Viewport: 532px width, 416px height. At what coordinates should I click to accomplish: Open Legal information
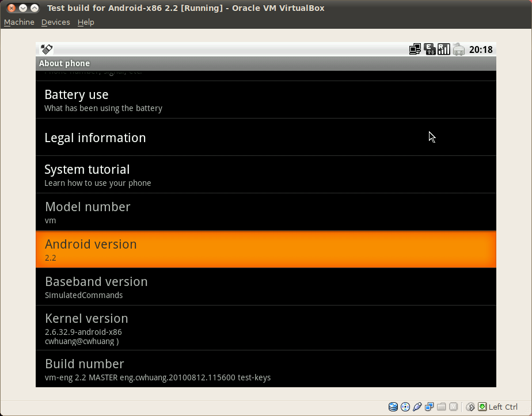(265, 138)
